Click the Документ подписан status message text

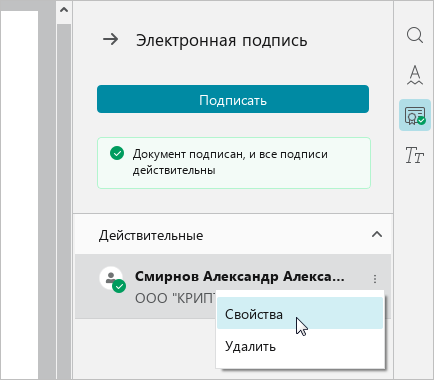tap(230, 162)
